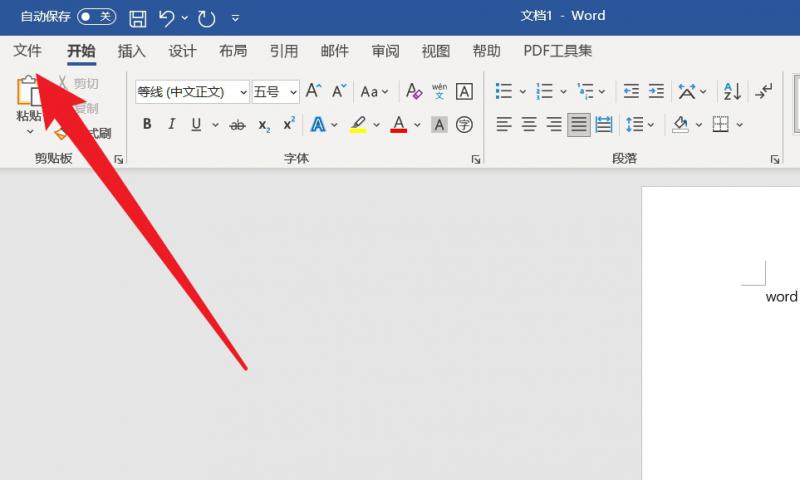Screen dimensions: 800x480
Task: Toggle character shading icon
Action: [x=439, y=124]
